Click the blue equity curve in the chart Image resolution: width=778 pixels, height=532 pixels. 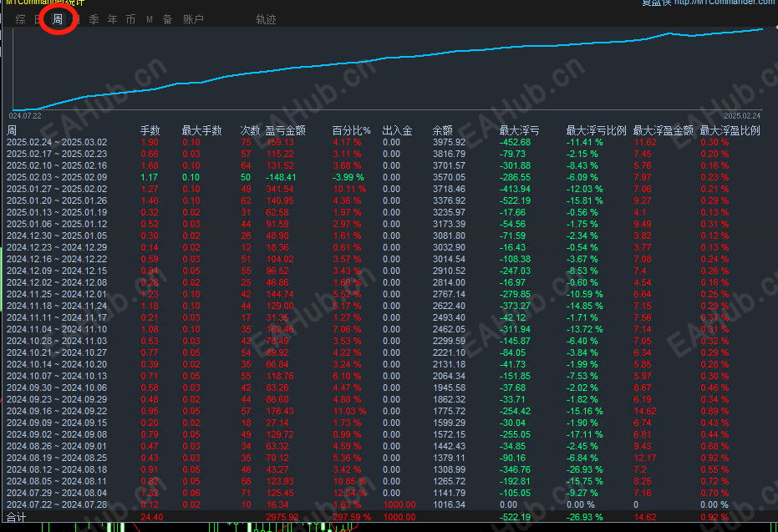point(387,58)
